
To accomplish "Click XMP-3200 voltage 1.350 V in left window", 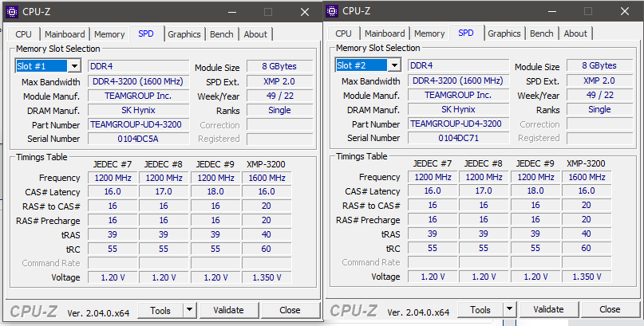I will [267, 277].
